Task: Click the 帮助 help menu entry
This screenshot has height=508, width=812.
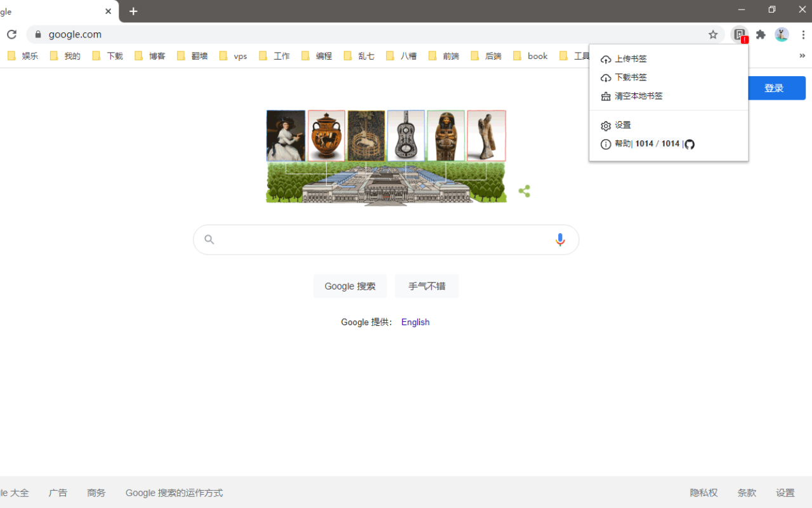Action: coord(623,144)
